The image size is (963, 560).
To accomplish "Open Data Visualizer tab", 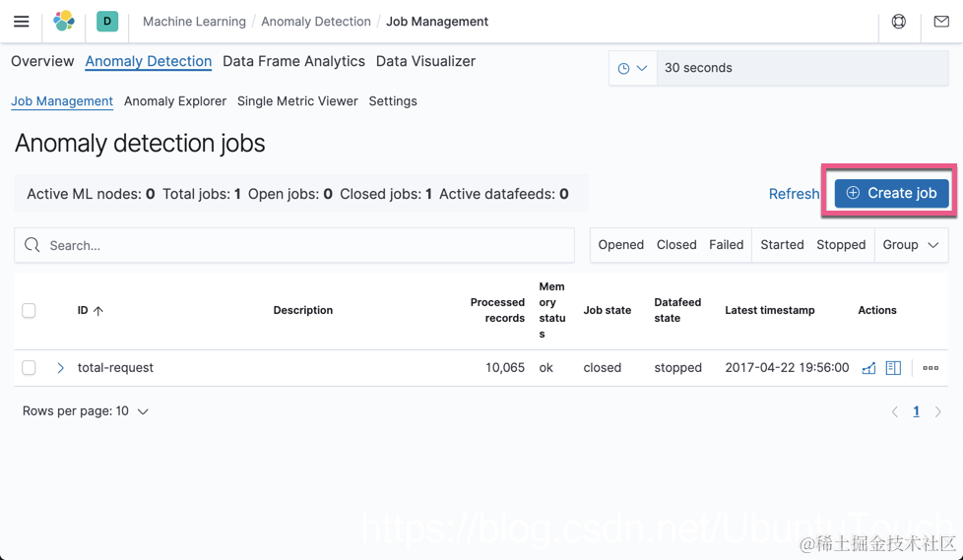I will click(425, 61).
